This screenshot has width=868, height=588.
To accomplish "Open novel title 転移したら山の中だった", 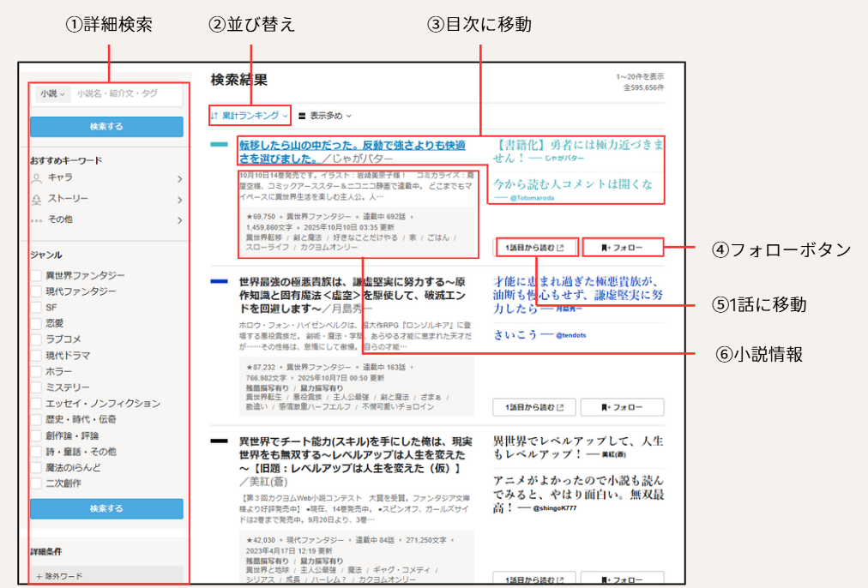I will pyautogui.click(x=352, y=146).
